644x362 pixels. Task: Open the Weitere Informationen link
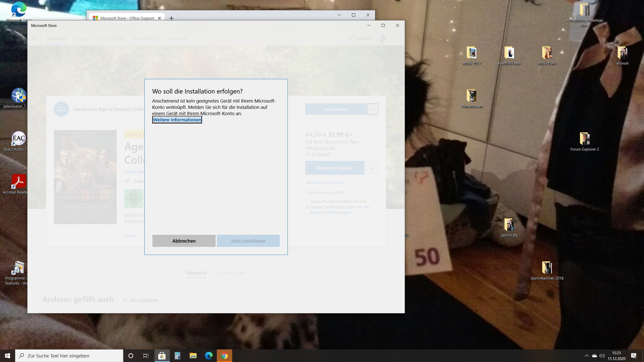pos(177,120)
